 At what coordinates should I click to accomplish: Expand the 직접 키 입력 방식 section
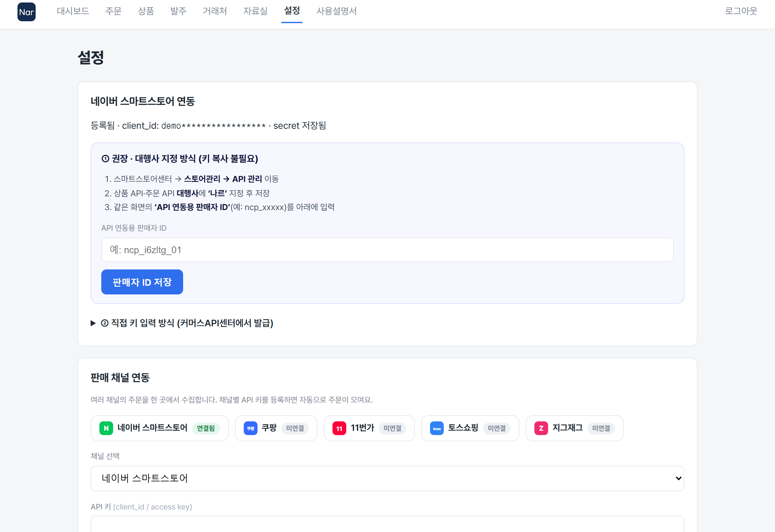[182, 323]
